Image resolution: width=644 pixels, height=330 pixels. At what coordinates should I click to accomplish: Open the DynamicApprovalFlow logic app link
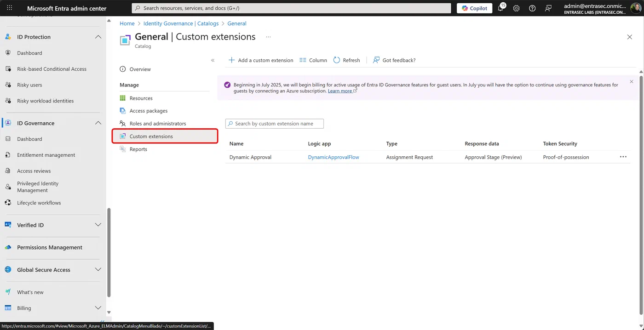point(333,157)
